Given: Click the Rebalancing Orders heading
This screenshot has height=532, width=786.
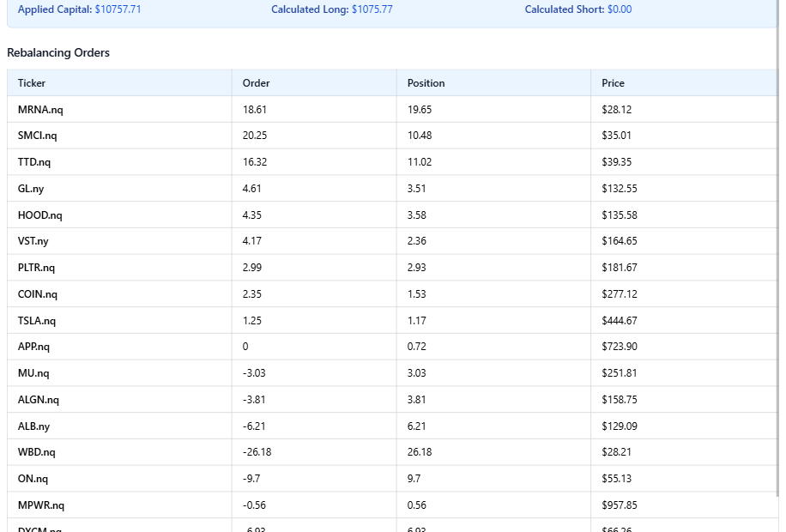Looking at the screenshot, I should point(58,53).
